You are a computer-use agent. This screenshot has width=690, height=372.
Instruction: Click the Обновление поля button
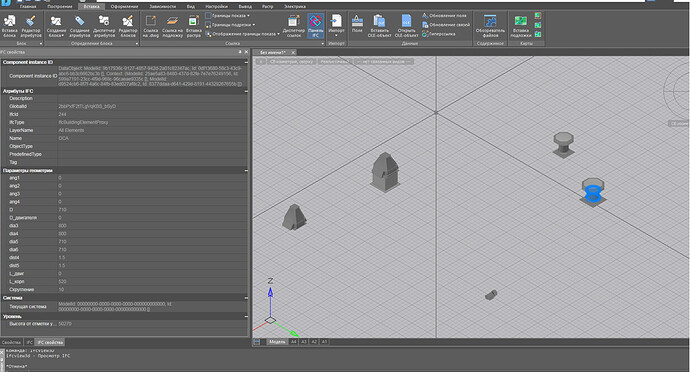click(444, 16)
